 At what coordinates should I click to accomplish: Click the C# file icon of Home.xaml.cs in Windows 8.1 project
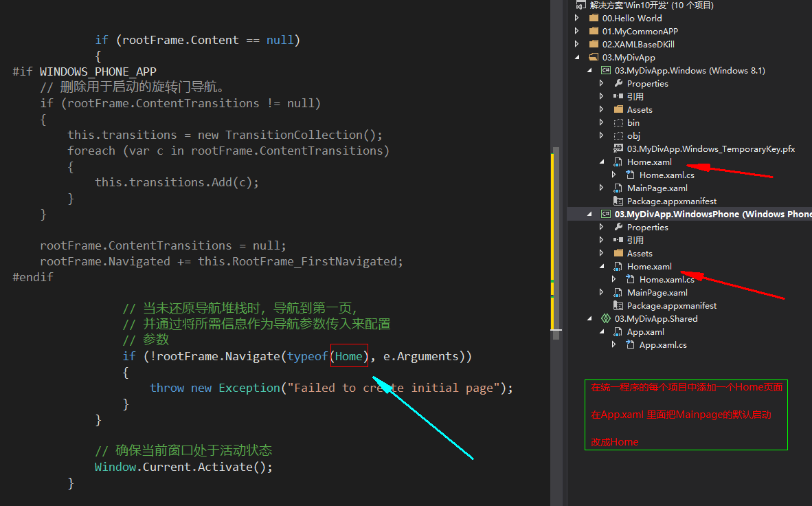click(x=630, y=175)
